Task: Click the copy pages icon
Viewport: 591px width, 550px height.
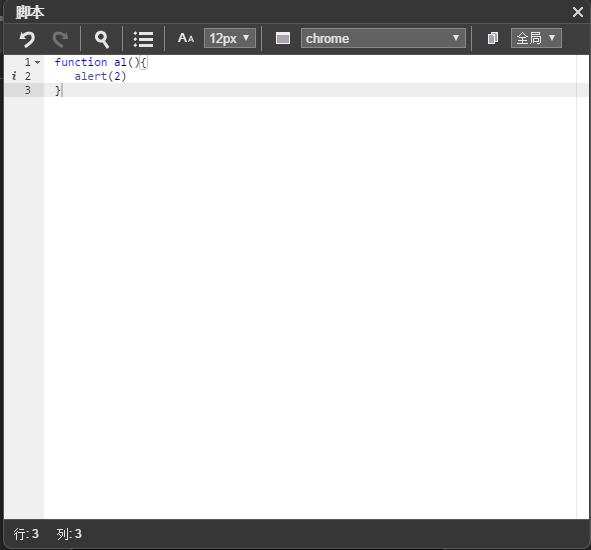Action: [493, 38]
